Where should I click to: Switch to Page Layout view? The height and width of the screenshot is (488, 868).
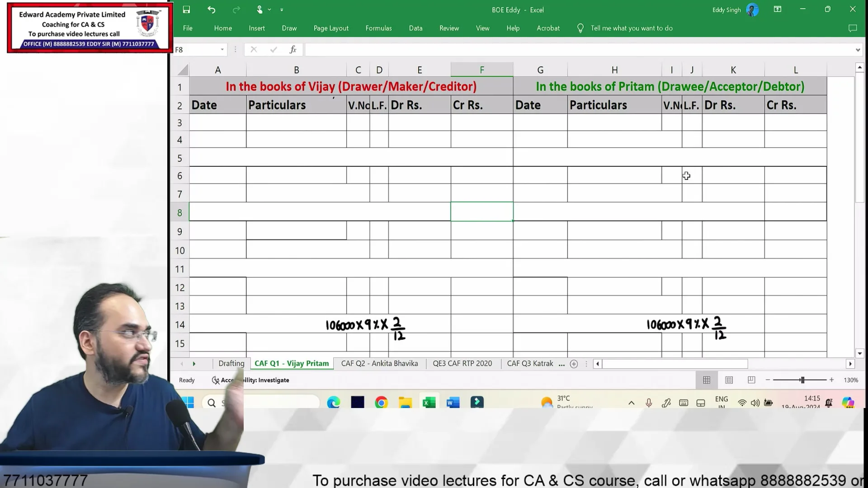pyautogui.click(x=729, y=380)
